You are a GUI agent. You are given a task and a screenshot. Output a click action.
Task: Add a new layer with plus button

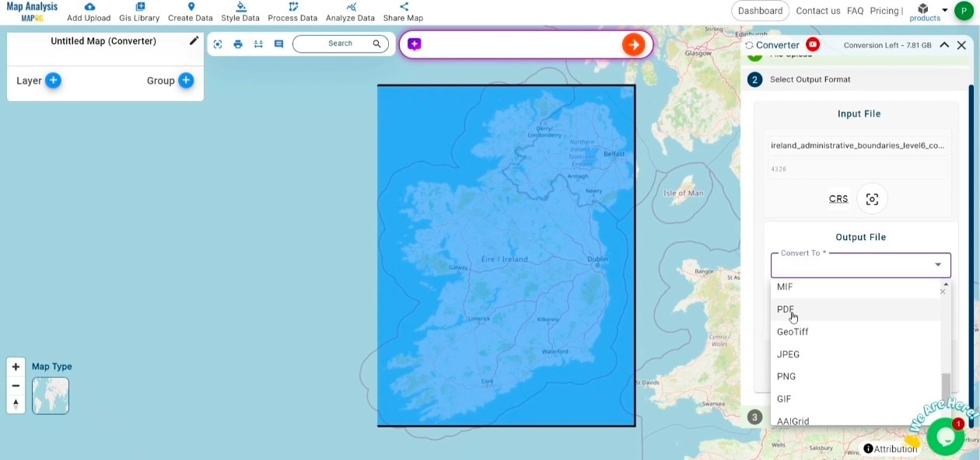point(53,80)
